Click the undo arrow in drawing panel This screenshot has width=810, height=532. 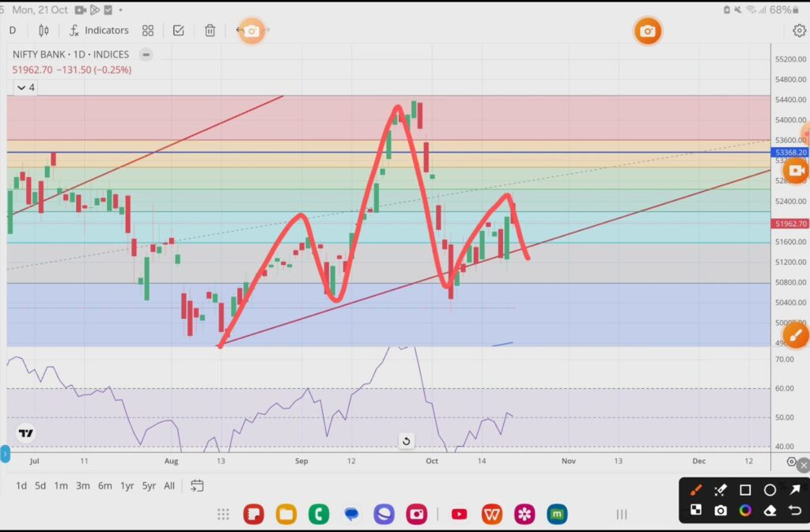tap(794, 511)
